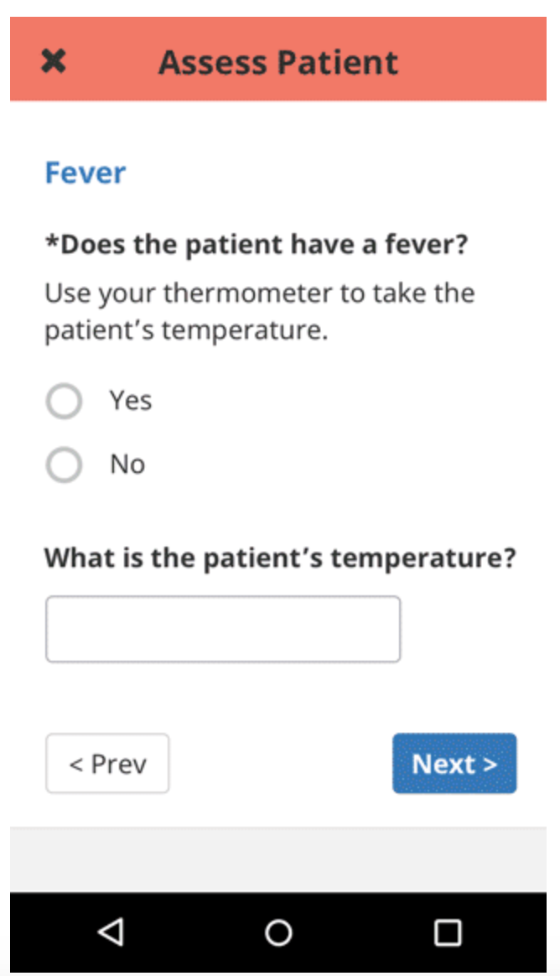The width and height of the screenshot is (560, 976).
Task: Click the required asterisk on the fever question
Action: 50,243
